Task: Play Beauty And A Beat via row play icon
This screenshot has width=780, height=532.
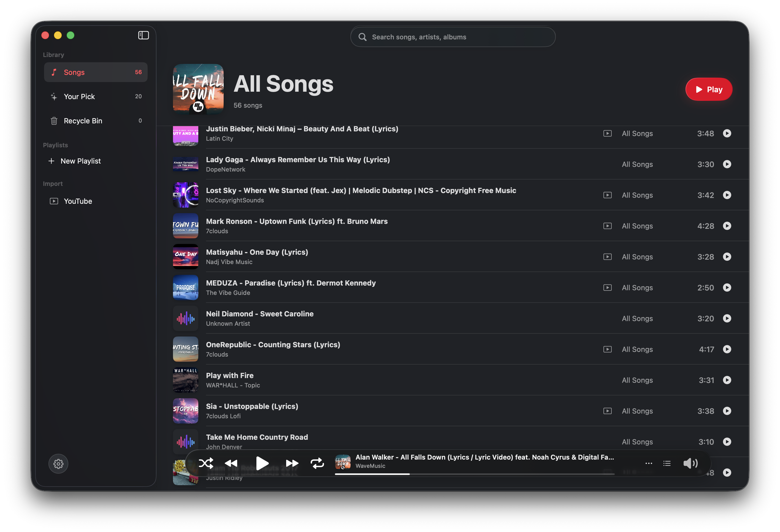Action: click(x=727, y=134)
